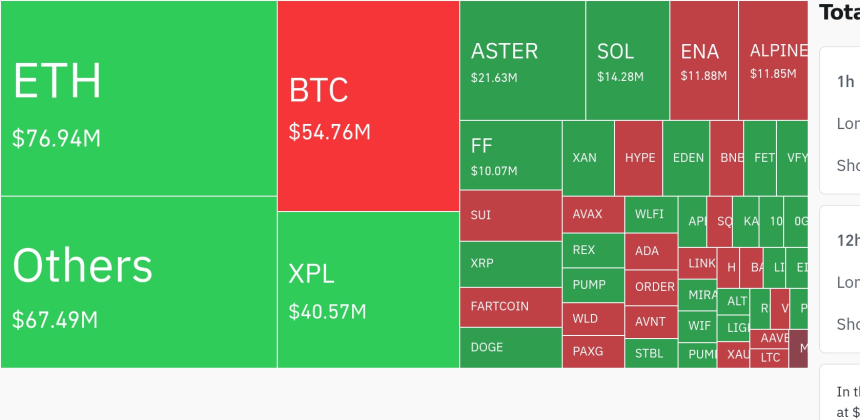Open the Others tile showing $67.49M
This screenshot has height=420, width=860.
(x=138, y=282)
